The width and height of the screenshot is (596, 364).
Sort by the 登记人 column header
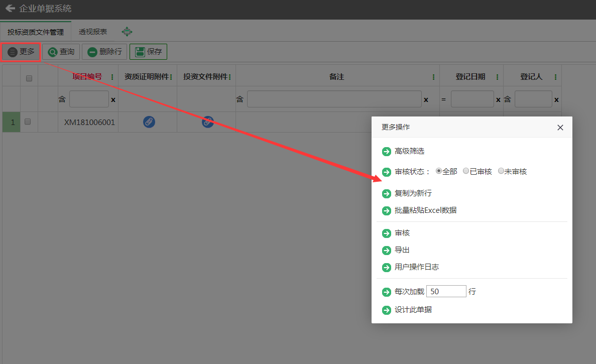point(531,77)
